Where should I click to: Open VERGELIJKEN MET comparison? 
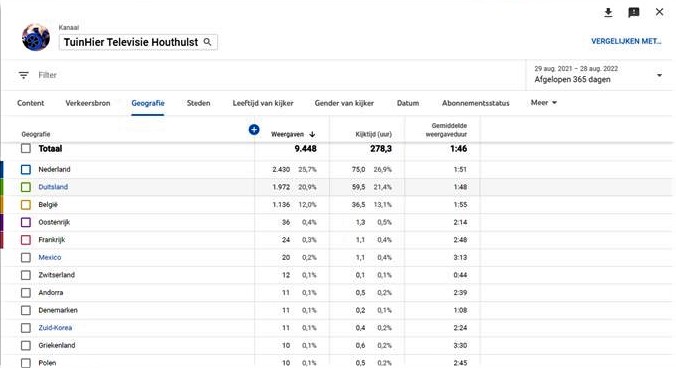[x=626, y=41]
